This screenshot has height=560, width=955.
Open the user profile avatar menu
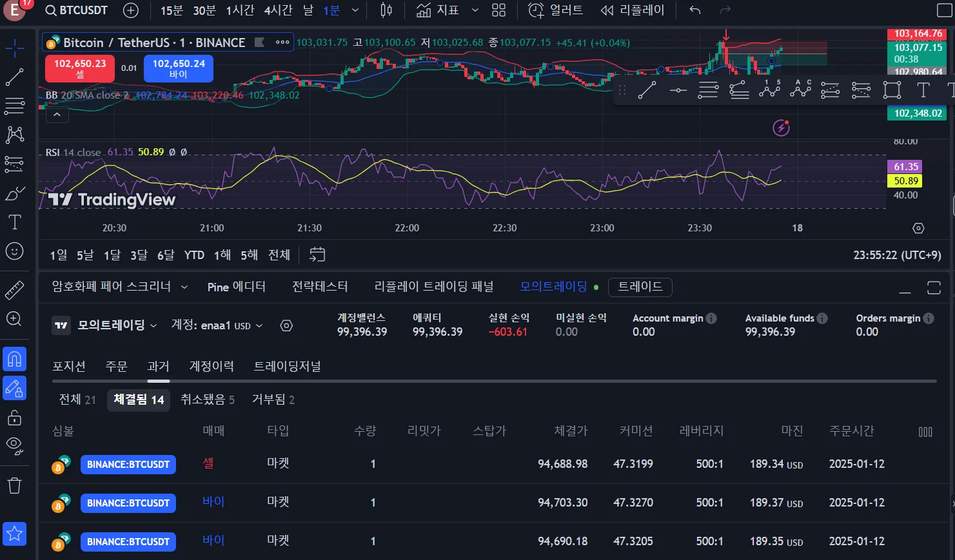15,10
